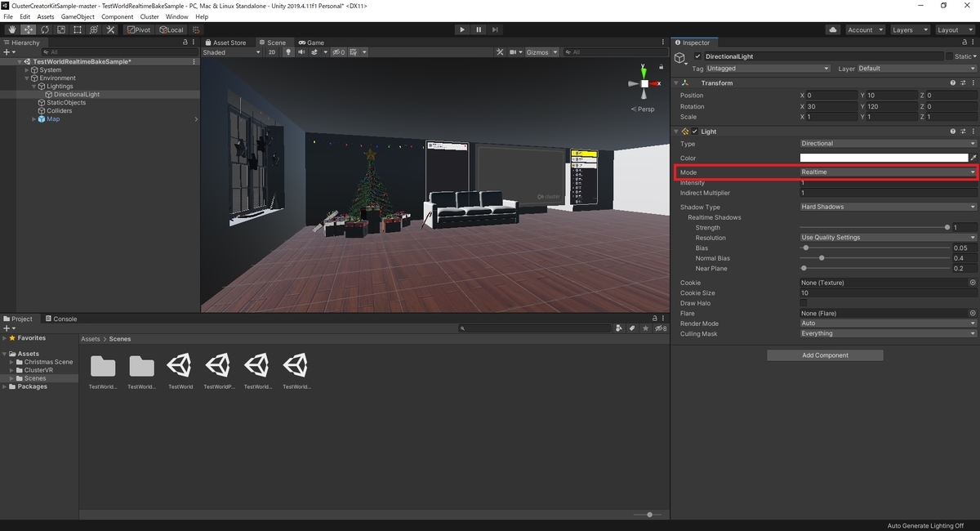Viewport: 980px width, 531px height.
Task: Select the Hand tool
Action: coord(11,29)
